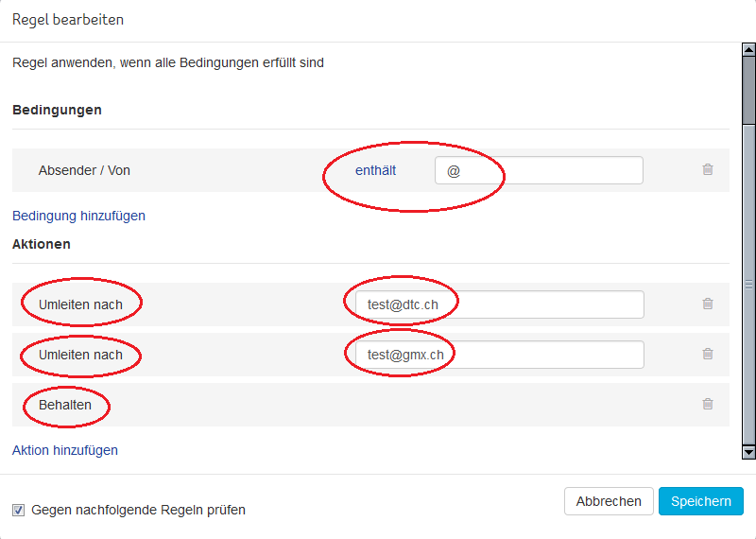Open the 'enthält' comparison dropdown
756x539 pixels.
pyautogui.click(x=375, y=170)
